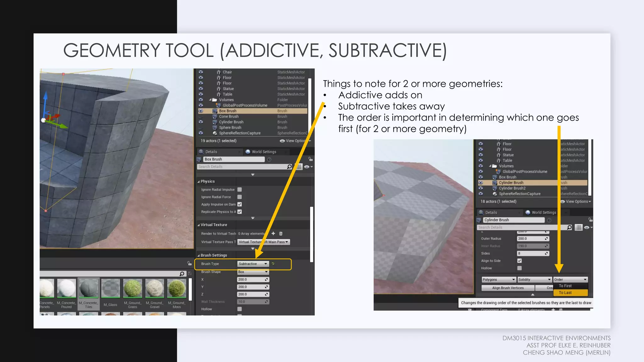Collapse the Virtual Texture section

[199, 225]
